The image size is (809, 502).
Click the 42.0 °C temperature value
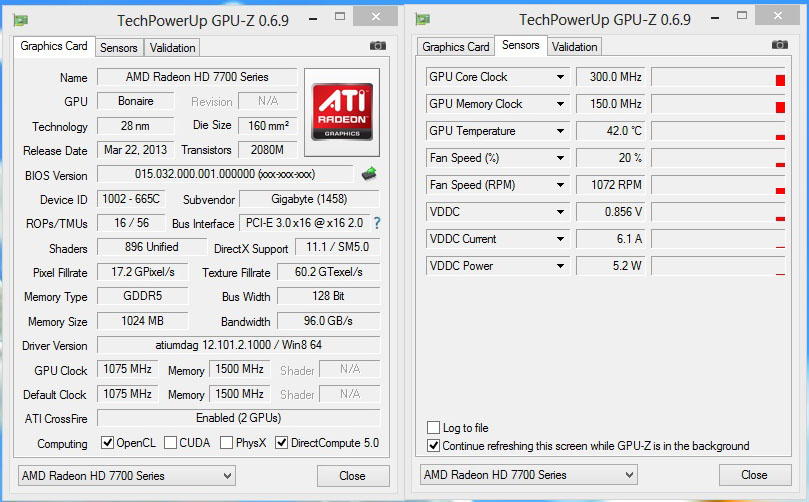[x=610, y=131]
